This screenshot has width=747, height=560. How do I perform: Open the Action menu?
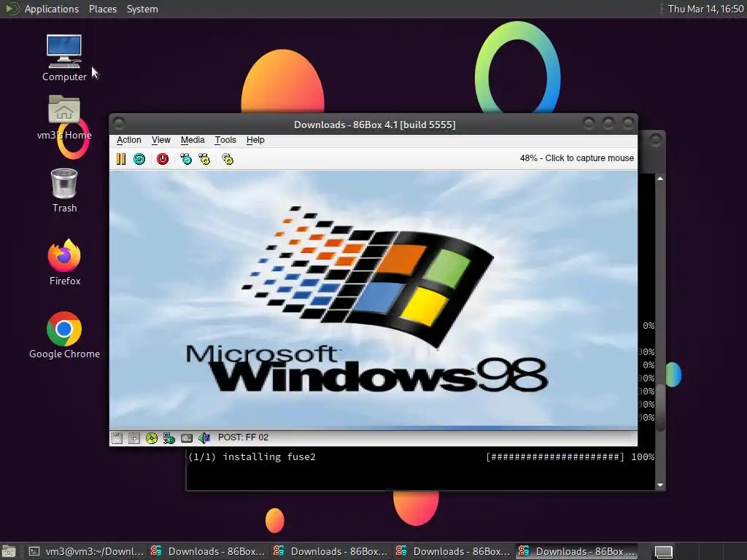[128, 140]
